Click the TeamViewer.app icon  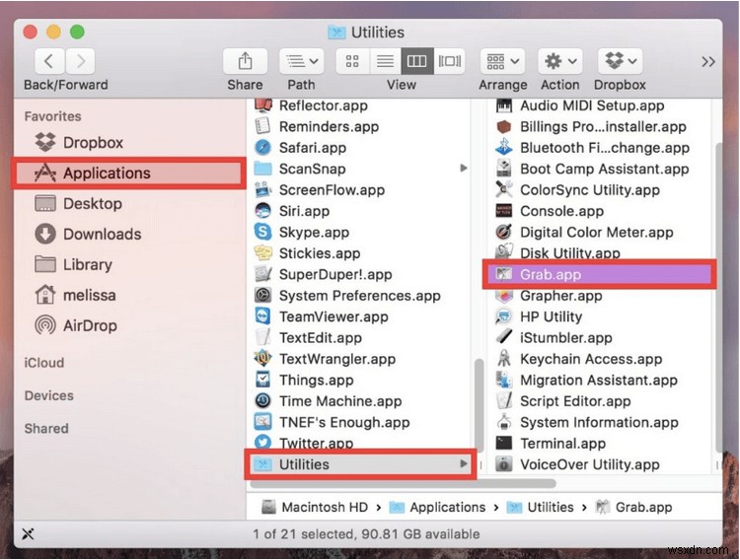click(262, 316)
